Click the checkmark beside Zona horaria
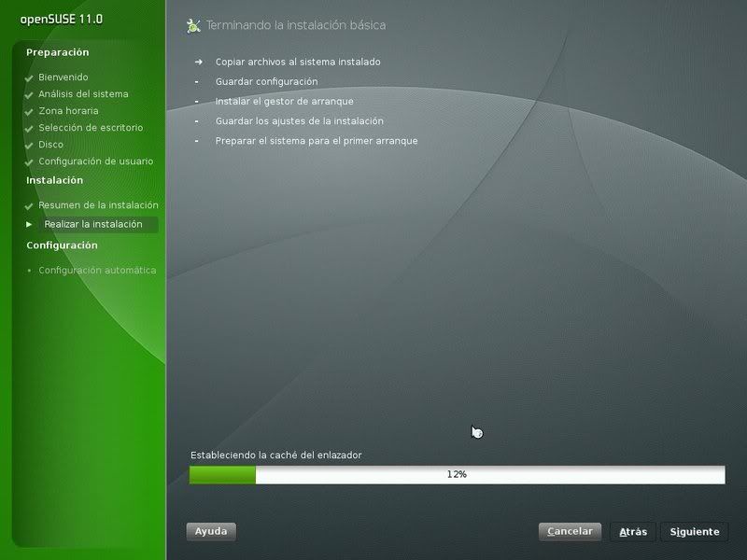Viewport: 747px width, 560px height. tap(29, 112)
